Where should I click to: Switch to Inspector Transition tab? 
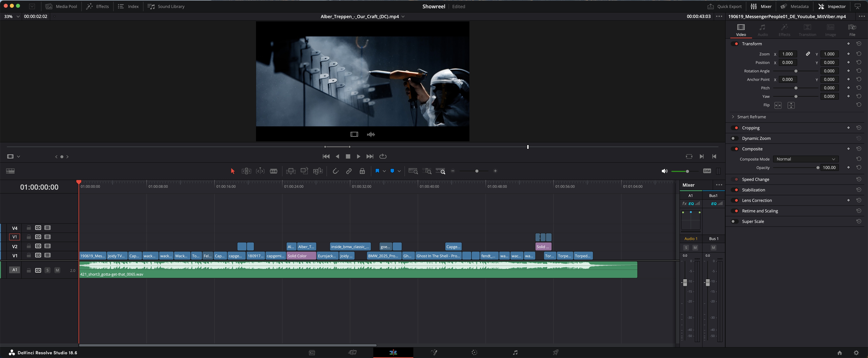click(807, 30)
